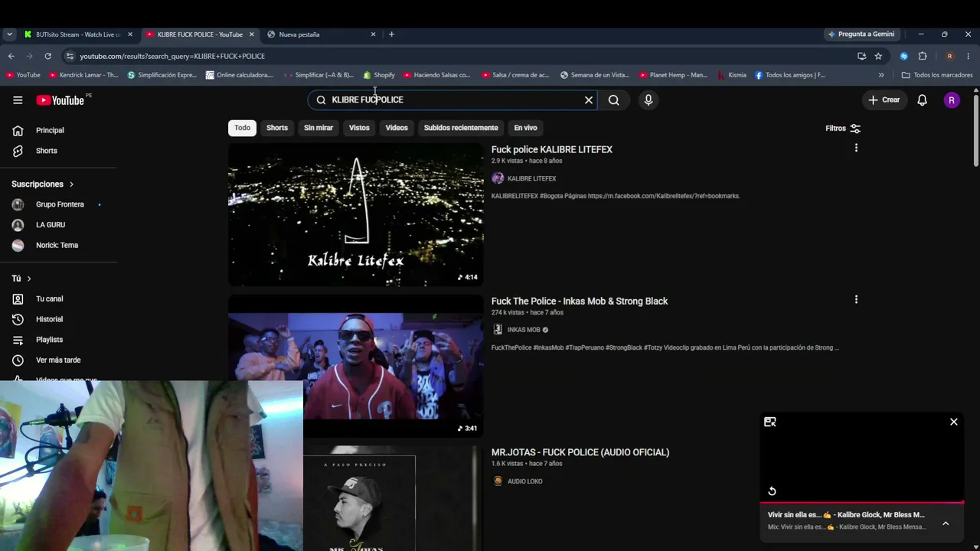980x551 pixels.
Task: Select the Sin mirar filter chip
Action: click(x=318, y=128)
